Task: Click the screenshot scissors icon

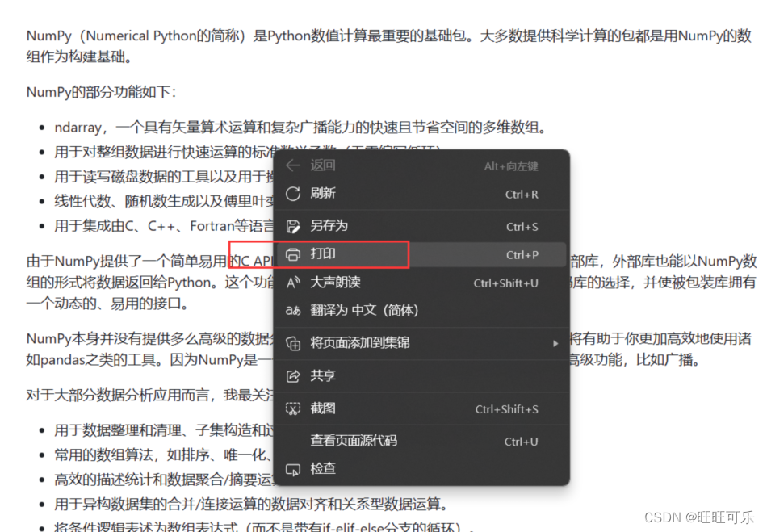Action: coord(293,408)
